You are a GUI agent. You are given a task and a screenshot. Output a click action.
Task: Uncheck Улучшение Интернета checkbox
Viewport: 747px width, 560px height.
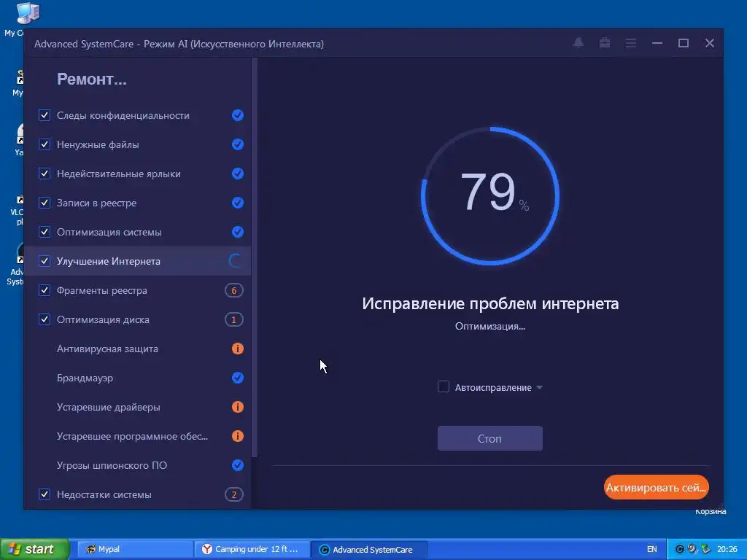(44, 261)
